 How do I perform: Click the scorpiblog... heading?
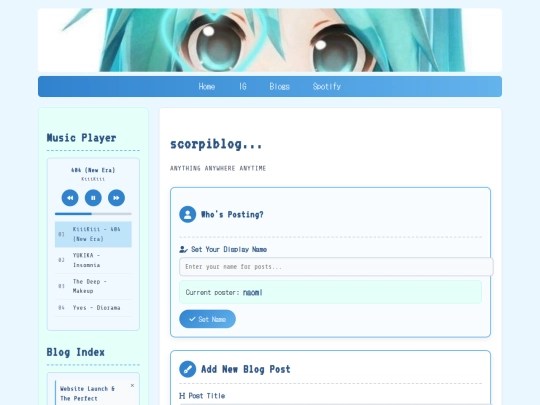coord(216,144)
